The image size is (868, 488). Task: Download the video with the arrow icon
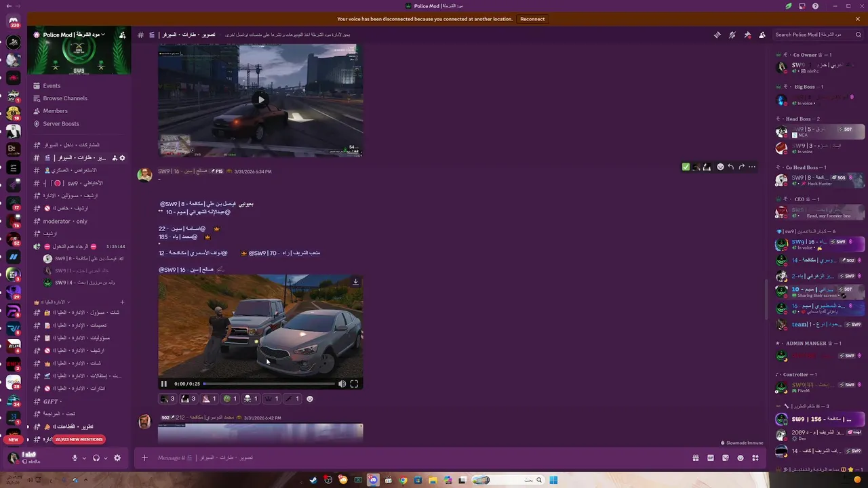coord(355,282)
